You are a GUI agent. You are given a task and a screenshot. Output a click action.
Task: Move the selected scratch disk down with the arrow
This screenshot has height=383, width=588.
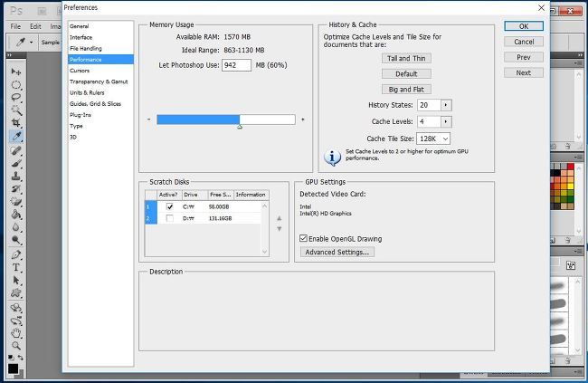(x=279, y=229)
